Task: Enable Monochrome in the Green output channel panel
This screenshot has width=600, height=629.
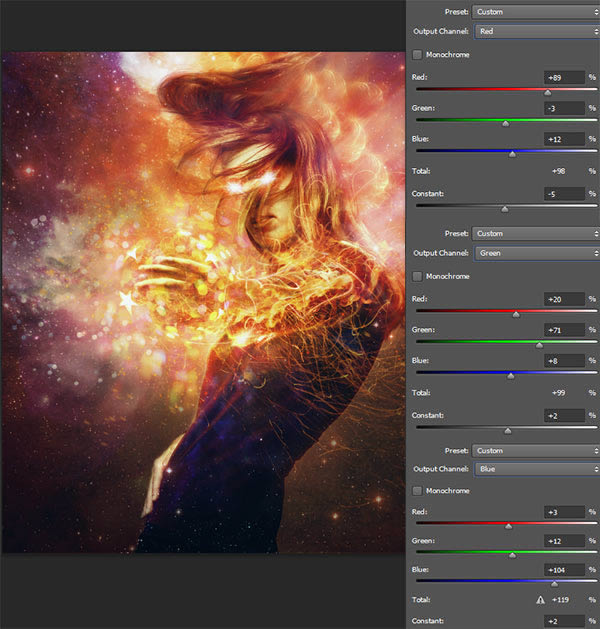Action: click(417, 276)
